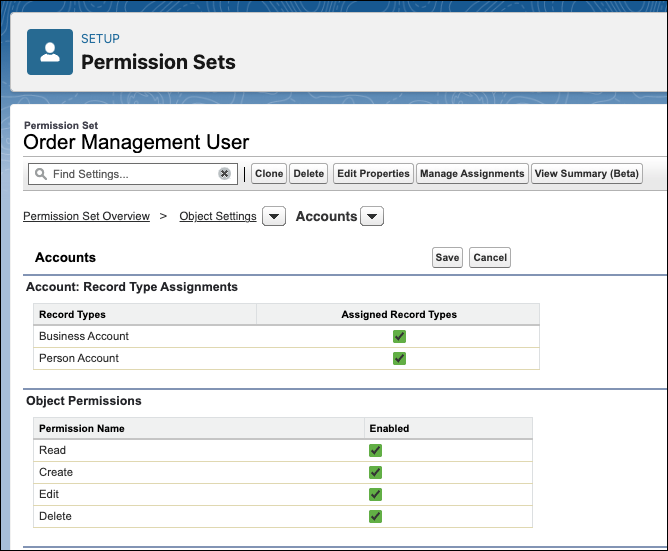The width and height of the screenshot is (668, 551).
Task: Click the Enabled column header
Action: (389, 428)
